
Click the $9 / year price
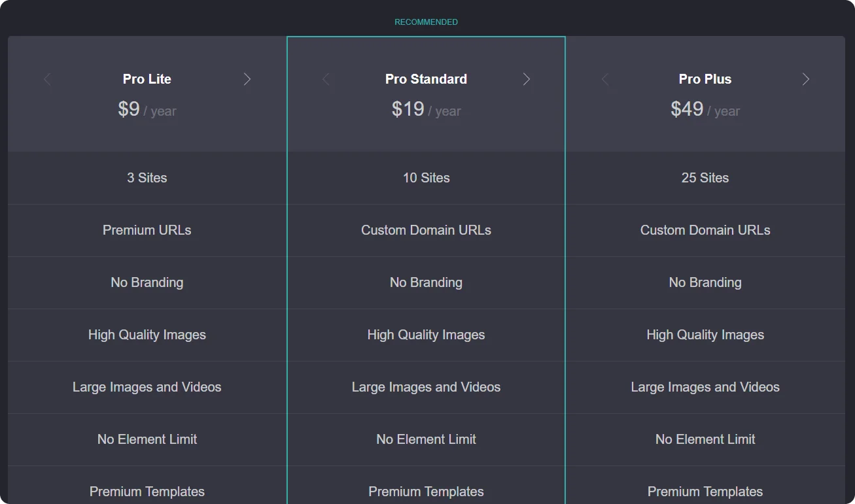(x=147, y=109)
